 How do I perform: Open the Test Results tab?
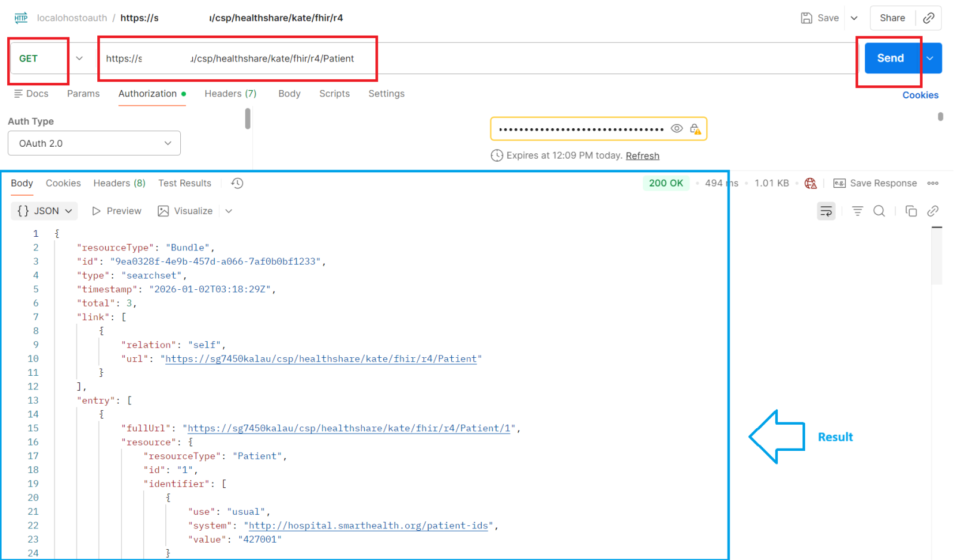click(x=184, y=183)
